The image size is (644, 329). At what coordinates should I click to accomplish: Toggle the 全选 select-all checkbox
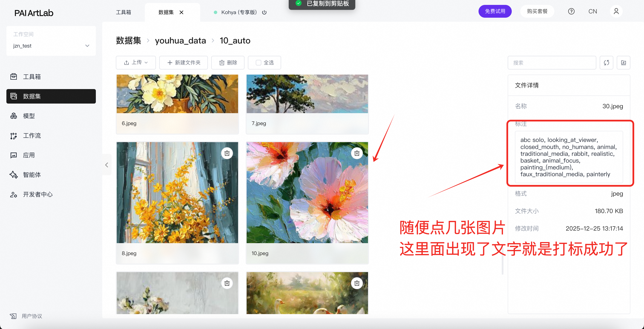click(258, 63)
